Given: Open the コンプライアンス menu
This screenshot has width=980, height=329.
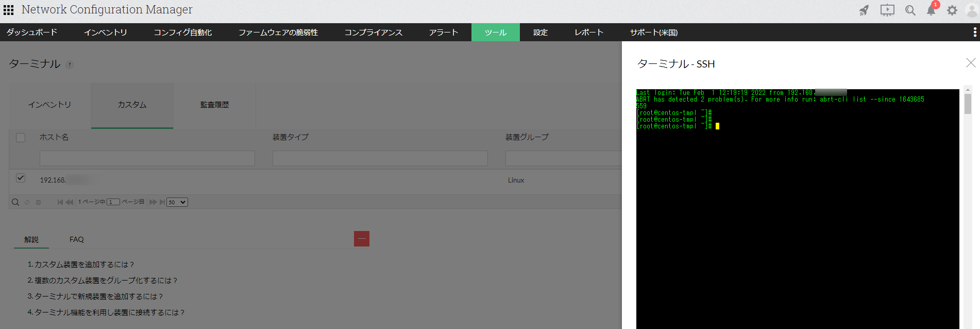Looking at the screenshot, I should [374, 32].
